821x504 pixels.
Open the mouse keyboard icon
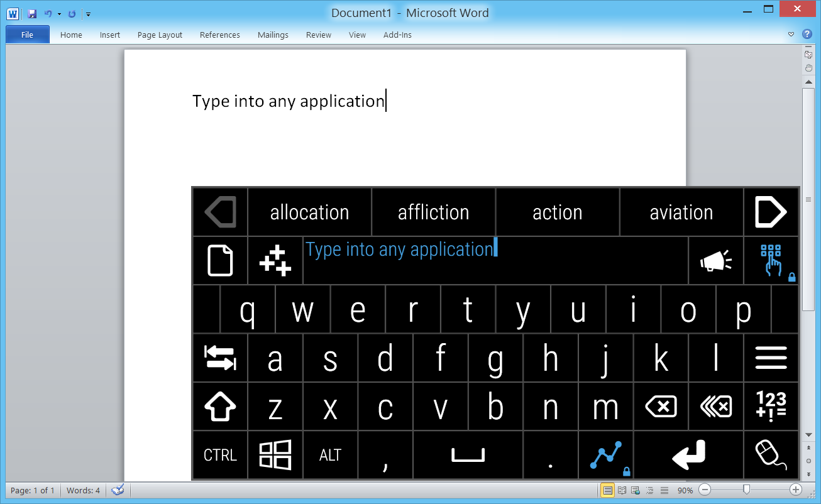771,454
